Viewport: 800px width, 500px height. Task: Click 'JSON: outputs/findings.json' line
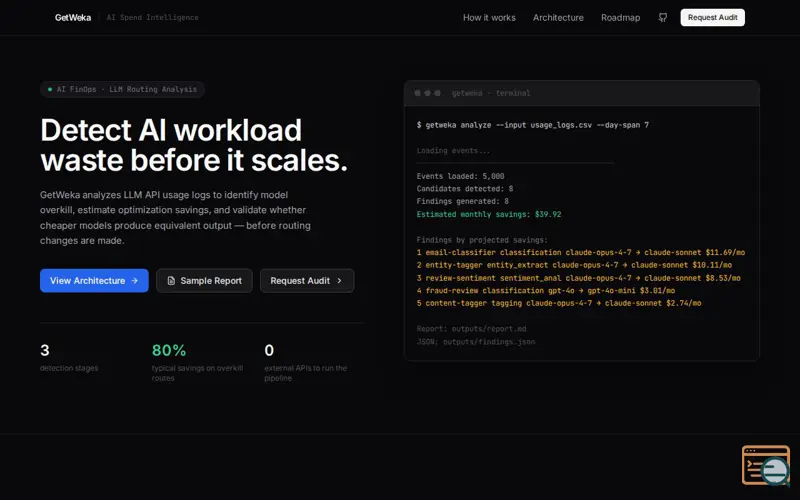tap(476, 342)
